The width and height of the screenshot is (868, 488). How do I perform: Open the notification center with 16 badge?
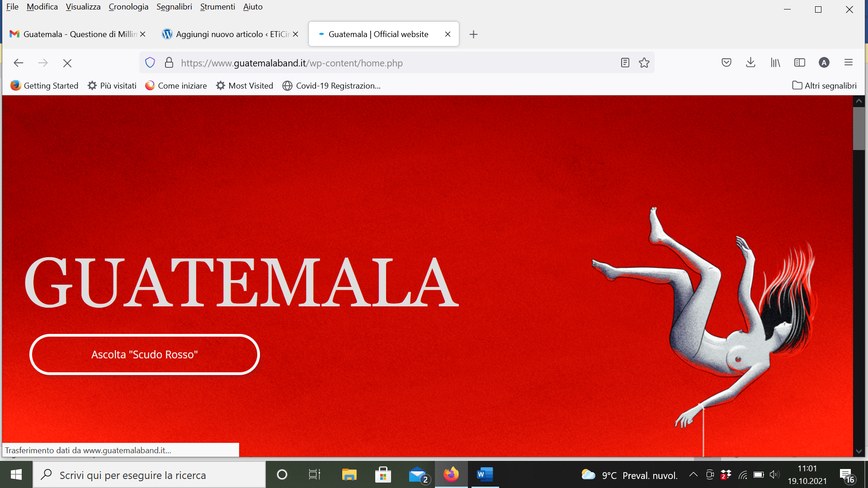point(847,475)
